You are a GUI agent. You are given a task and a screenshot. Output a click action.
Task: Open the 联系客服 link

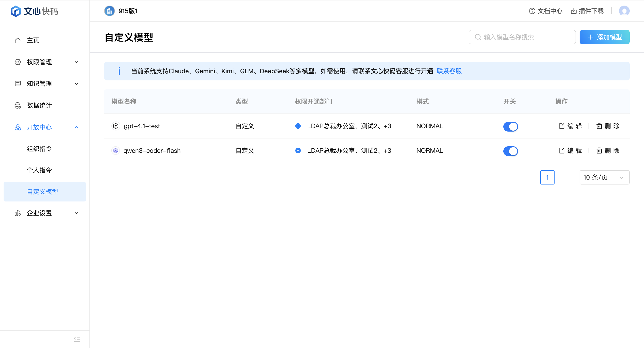[x=449, y=71]
